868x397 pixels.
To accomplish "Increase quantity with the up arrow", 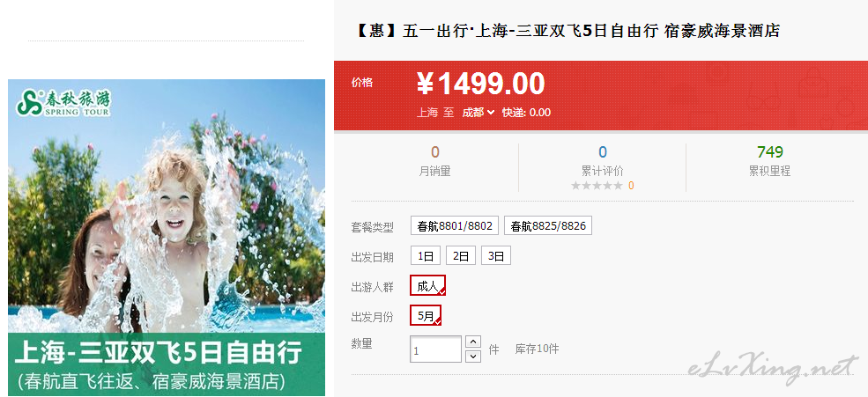I will (473, 342).
